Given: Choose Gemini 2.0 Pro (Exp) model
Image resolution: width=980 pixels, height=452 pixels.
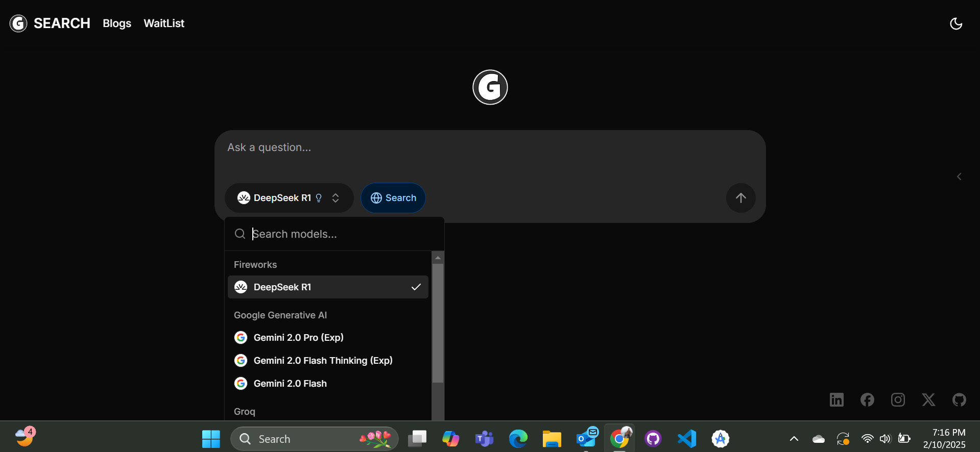Looking at the screenshot, I should tap(328, 338).
